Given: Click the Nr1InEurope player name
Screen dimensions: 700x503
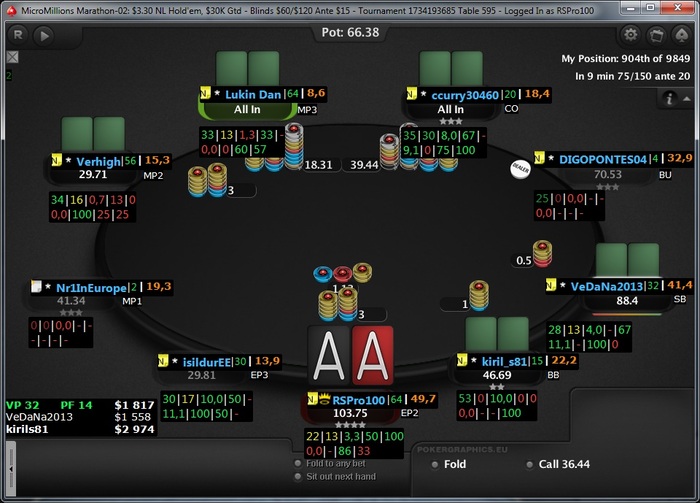Looking at the screenshot, I should click(92, 288).
